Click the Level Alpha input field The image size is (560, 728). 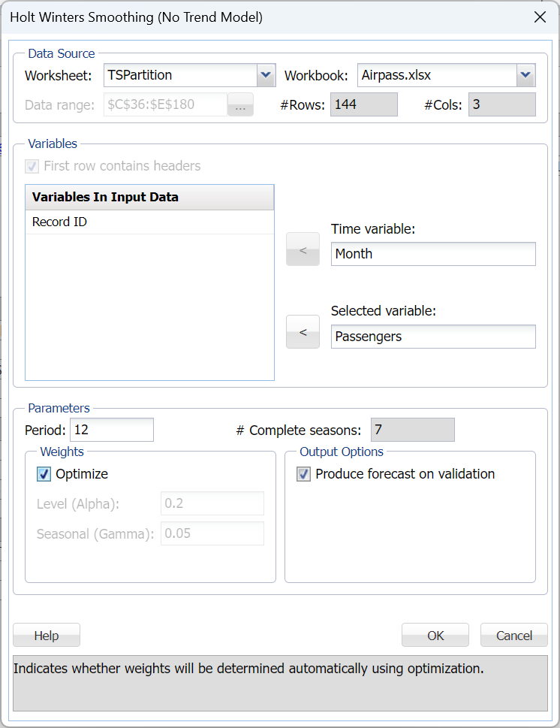(x=212, y=503)
